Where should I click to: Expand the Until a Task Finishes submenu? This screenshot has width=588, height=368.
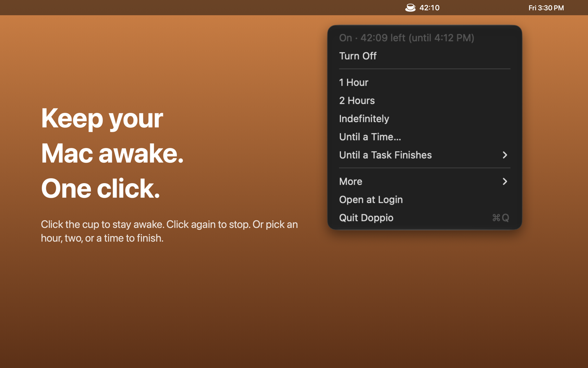(x=425, y=155)
